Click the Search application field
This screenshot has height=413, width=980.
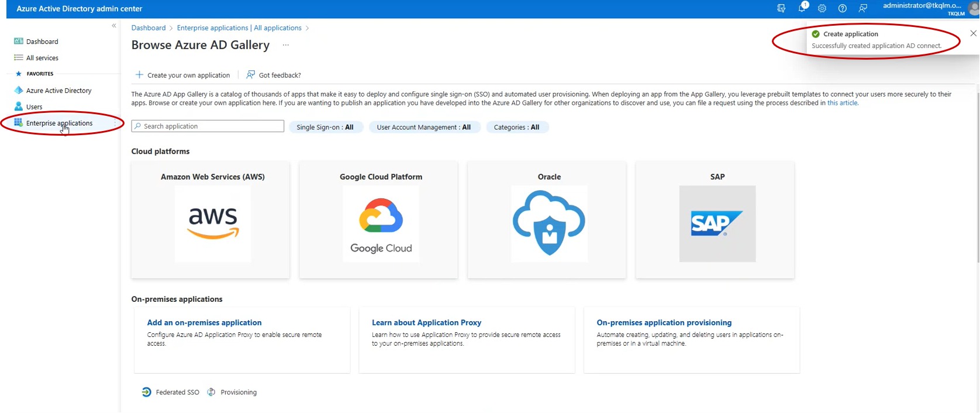[x=208, y=126]
